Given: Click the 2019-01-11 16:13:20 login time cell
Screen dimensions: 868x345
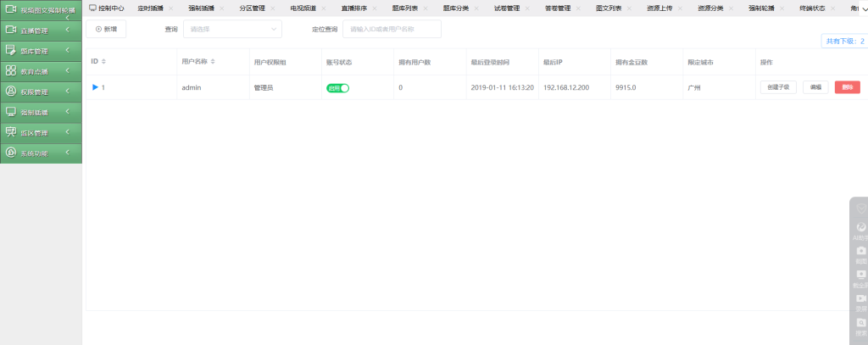Looking at the screenshot, I should [502, 88].
